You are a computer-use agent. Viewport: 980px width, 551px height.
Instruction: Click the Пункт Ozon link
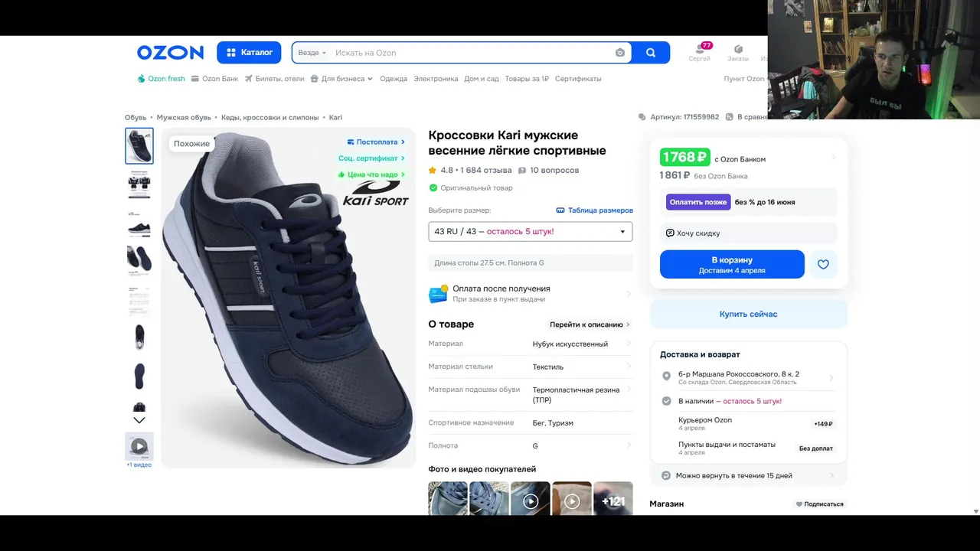(x=744, y=79)
